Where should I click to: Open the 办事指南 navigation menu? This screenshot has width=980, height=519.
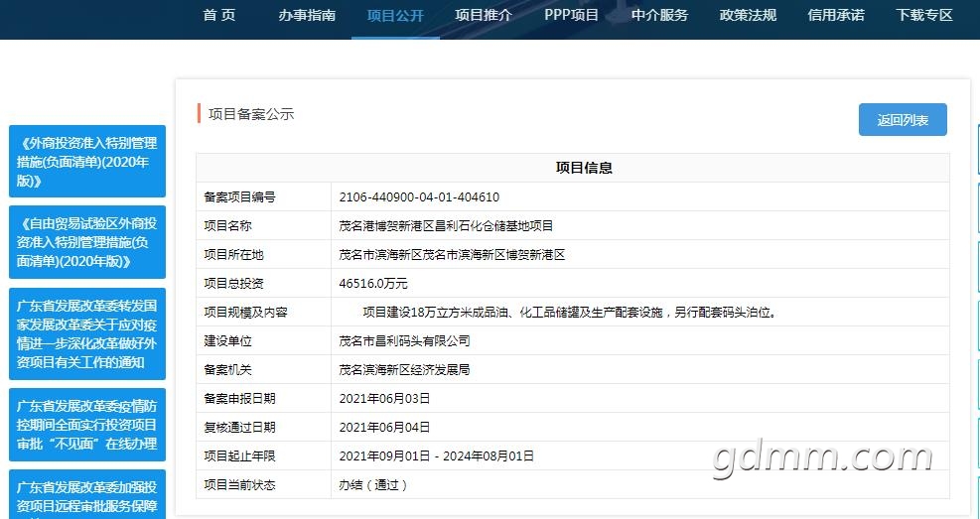(307, 15)
